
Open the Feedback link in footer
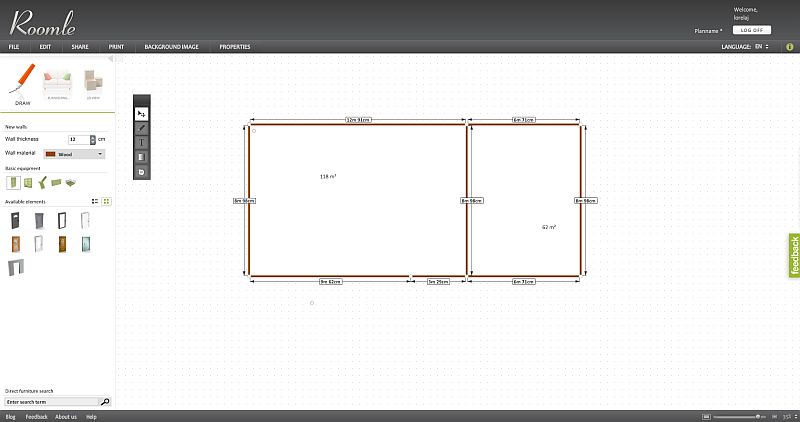pos(36,417)
